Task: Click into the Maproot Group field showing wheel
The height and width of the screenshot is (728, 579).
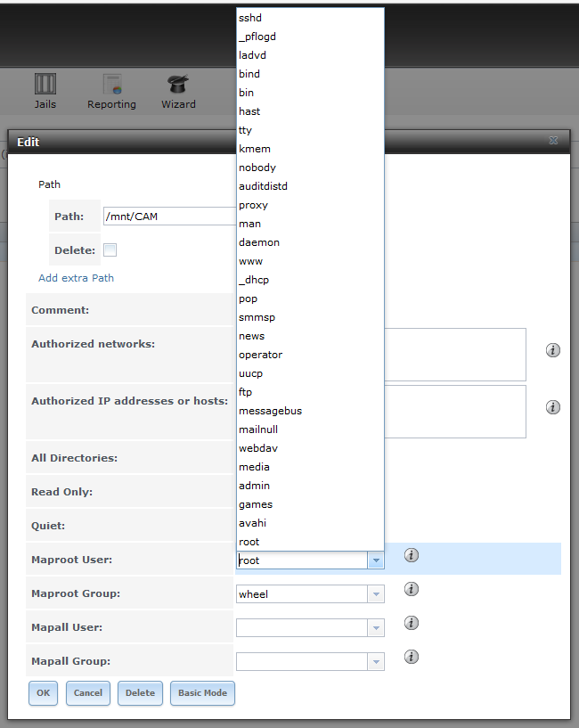Action: pyautogui.click(x=302, y=594)
